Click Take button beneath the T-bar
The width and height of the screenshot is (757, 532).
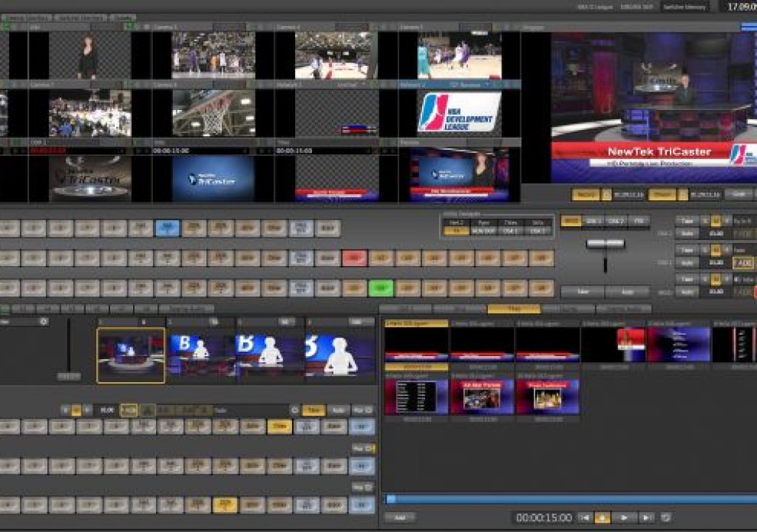(x=583, y=292)
